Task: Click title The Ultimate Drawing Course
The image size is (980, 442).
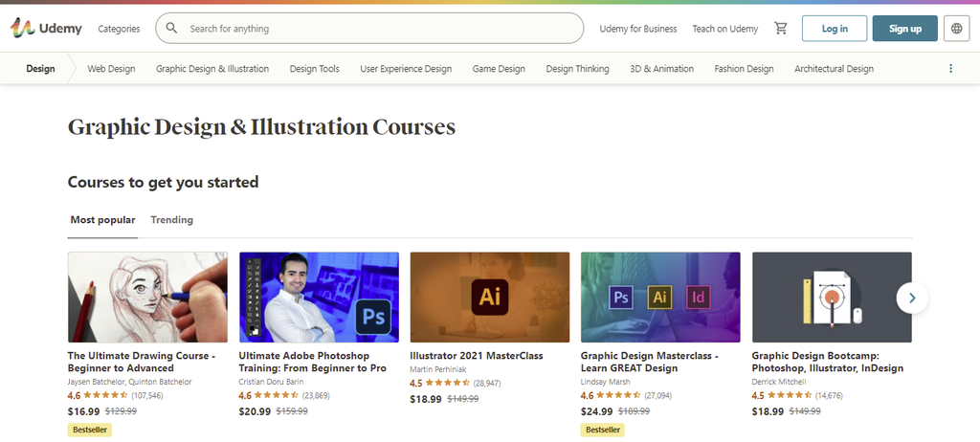Action: coord(142,362)
